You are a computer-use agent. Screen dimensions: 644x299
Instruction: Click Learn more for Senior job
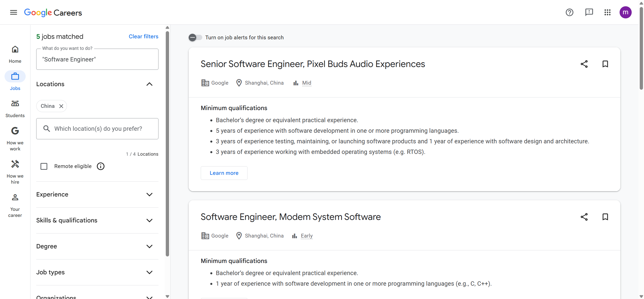coord(224,173)
